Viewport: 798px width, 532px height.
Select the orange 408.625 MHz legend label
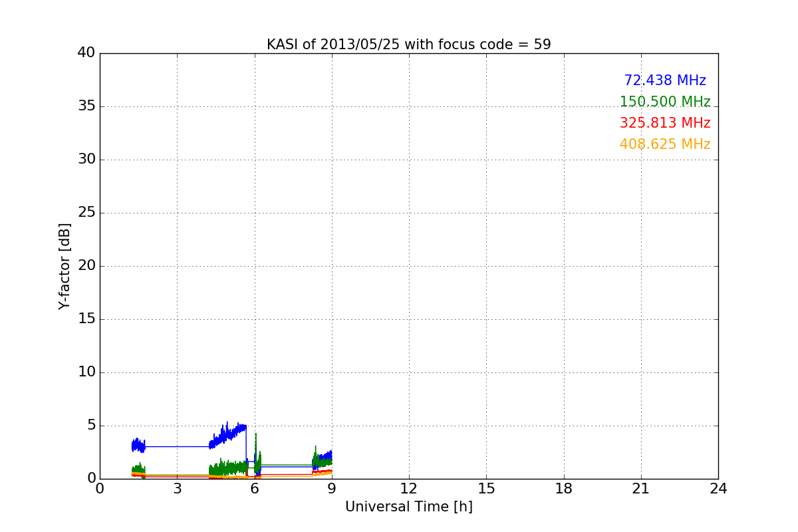click(x=665, y=144)
